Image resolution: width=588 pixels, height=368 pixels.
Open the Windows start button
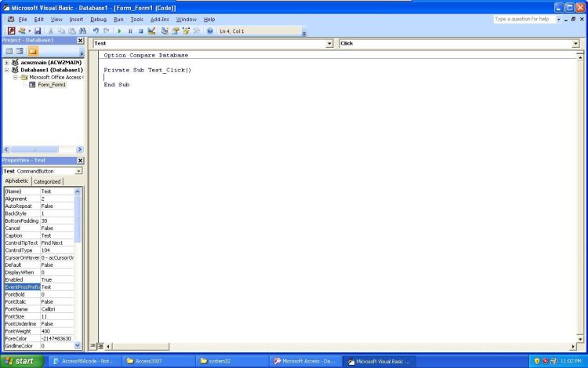point(22,361)
